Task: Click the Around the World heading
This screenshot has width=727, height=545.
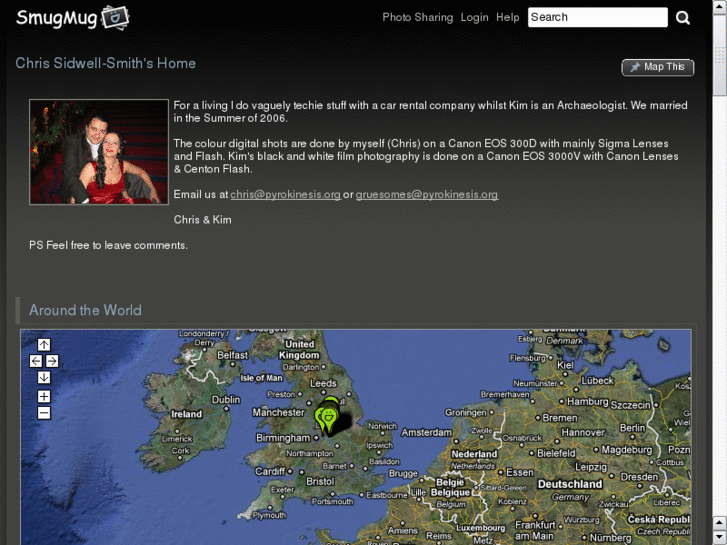Action: pos(85,310)
